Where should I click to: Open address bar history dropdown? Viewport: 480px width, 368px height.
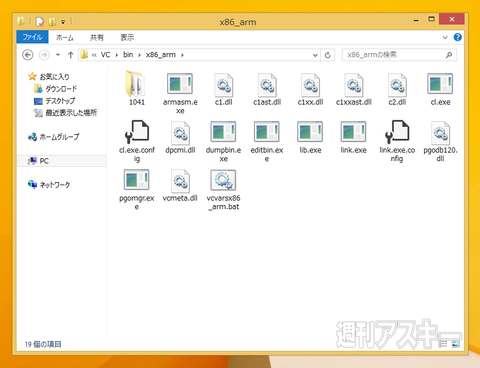point(315,55)
